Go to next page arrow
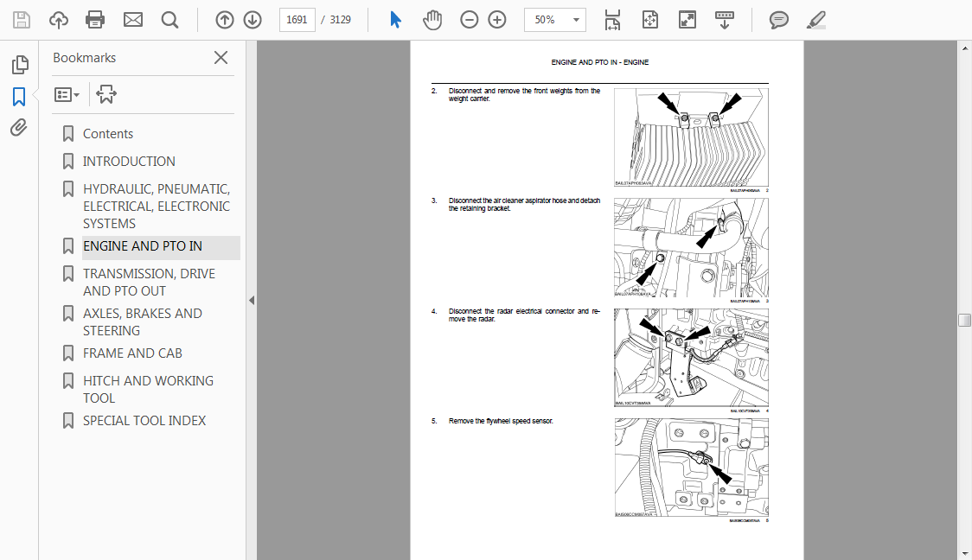The height and width of the screenshot is (560, 972). [253, 20]
